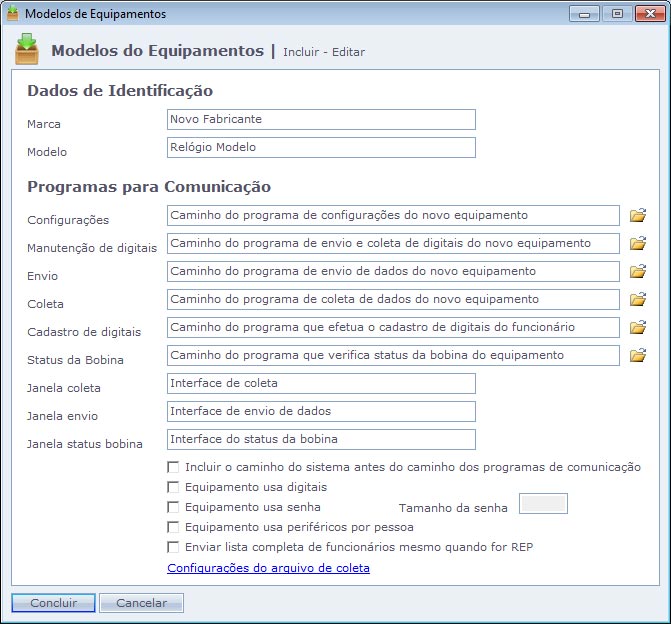Click the Janela coleta text box
Viewport: 671px width, 624px height.
click(x=321, y=384)
